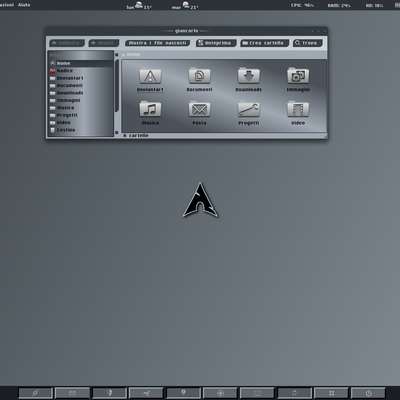Image resolution: width=400 pixels, height=400 pixels.
Task: Open the Trova search button
Action: click(x=308, y=43)
